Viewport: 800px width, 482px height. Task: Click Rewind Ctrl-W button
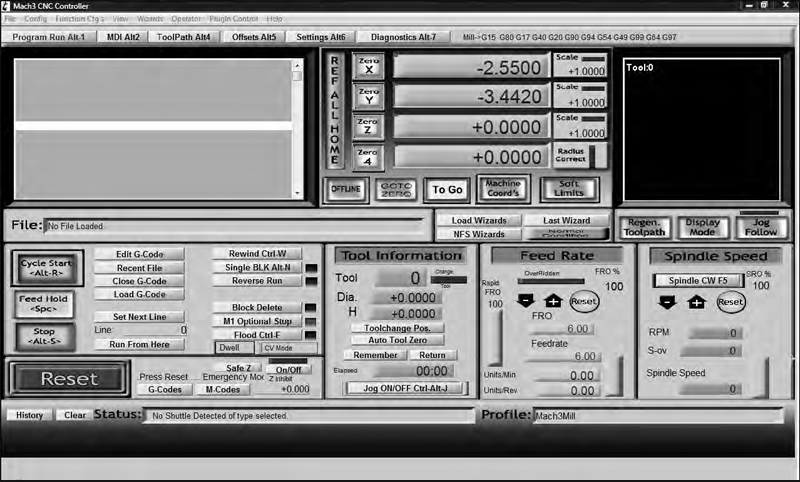pyautogui.click(x=257, y=253)
